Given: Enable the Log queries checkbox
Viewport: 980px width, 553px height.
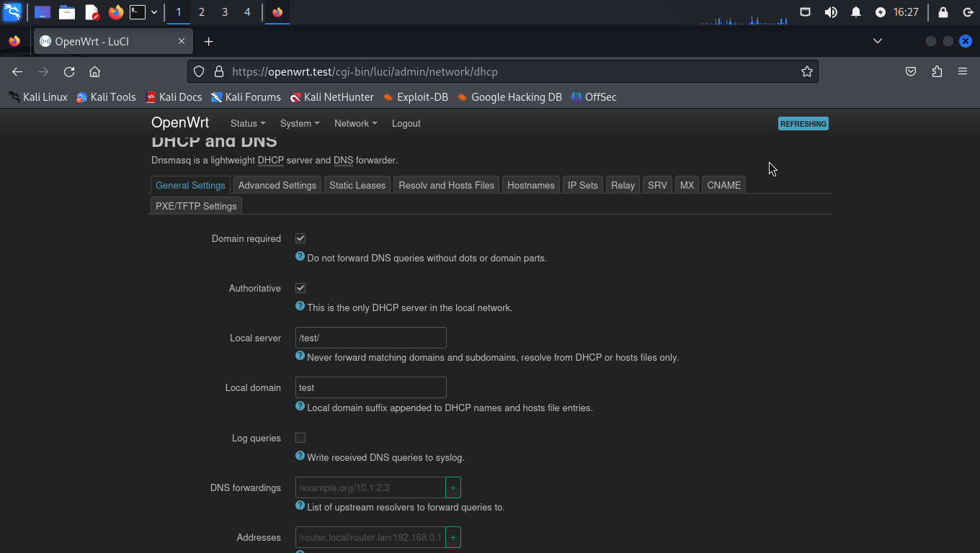Looking at the screenshot, I should [x=300, y=438].
